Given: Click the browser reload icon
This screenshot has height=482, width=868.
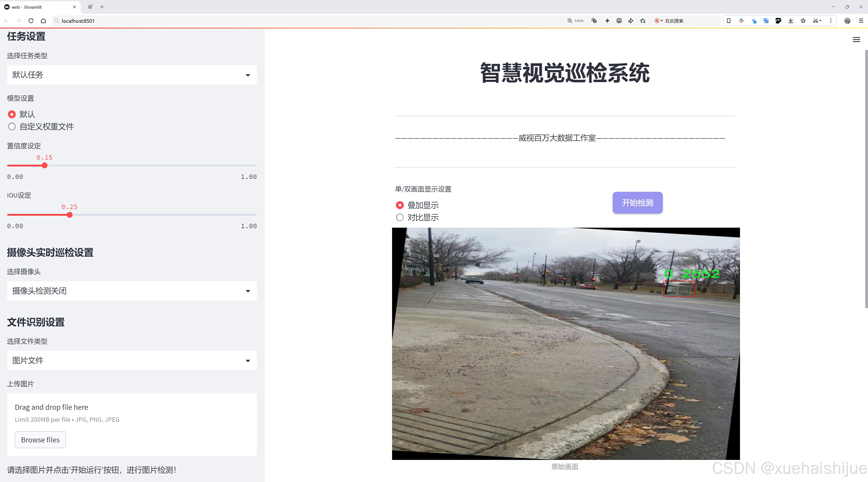Looking at the screenshot, I should (31, 21).
